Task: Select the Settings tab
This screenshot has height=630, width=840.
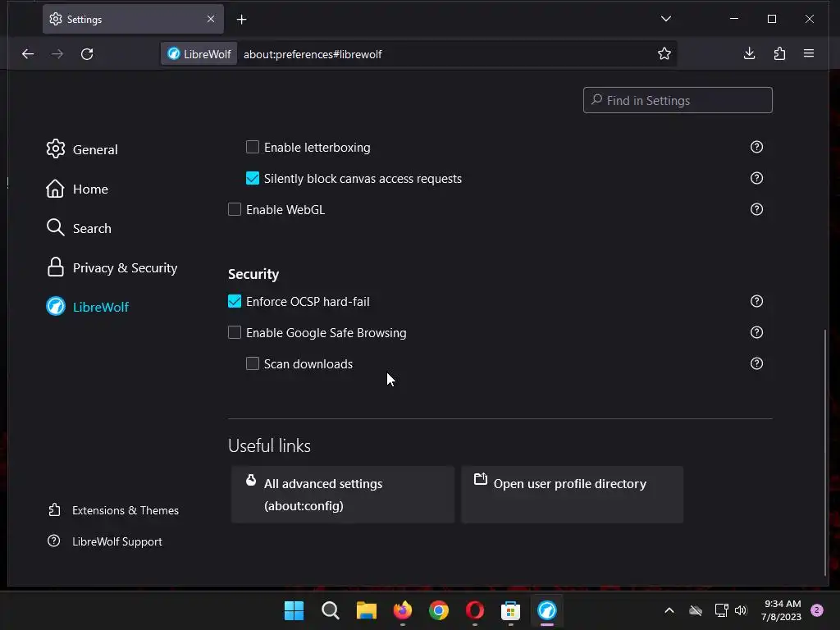Action: click(133, 19)
